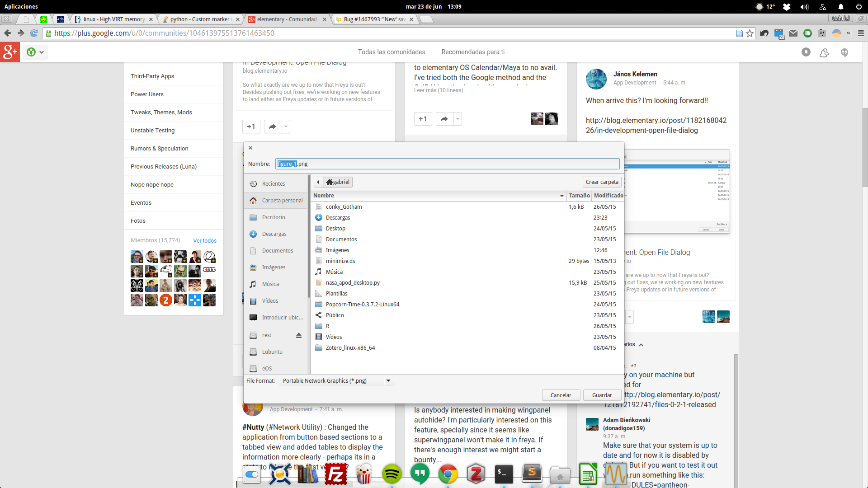Select the Desktop folder in file list
868x488 pixels.
(x=468, y=229)
